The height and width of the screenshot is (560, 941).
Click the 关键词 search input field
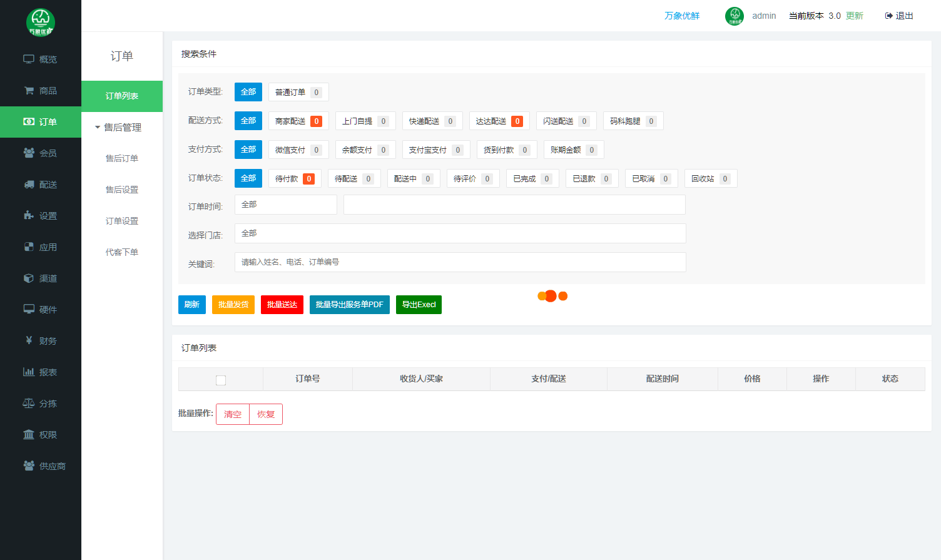coord(460,262)
